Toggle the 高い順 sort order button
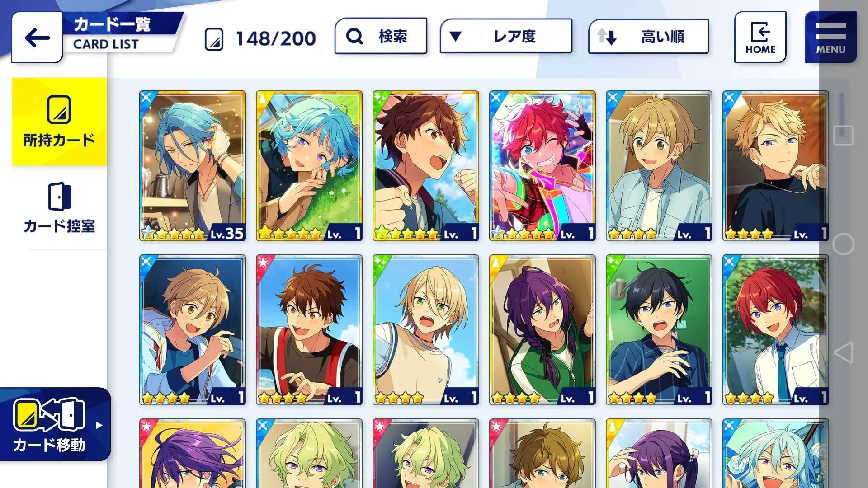The image size is (868, 488). 648,36
